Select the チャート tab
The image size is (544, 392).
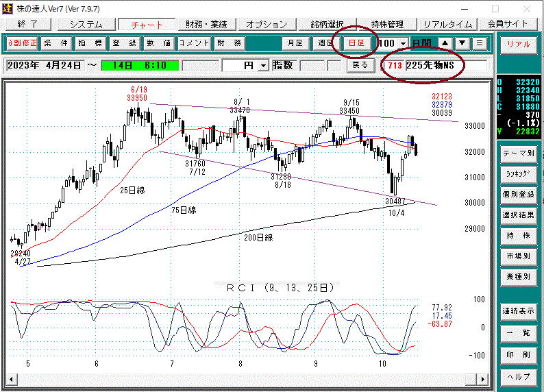coord(146,24)
